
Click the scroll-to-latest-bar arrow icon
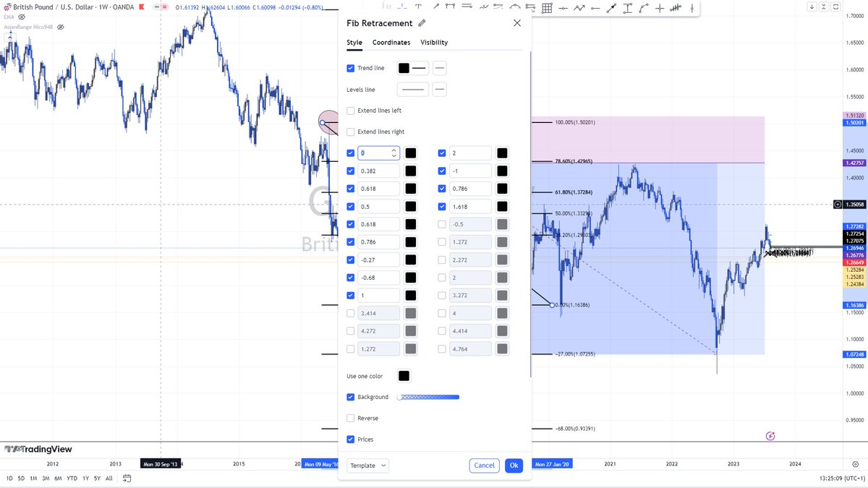812,7
